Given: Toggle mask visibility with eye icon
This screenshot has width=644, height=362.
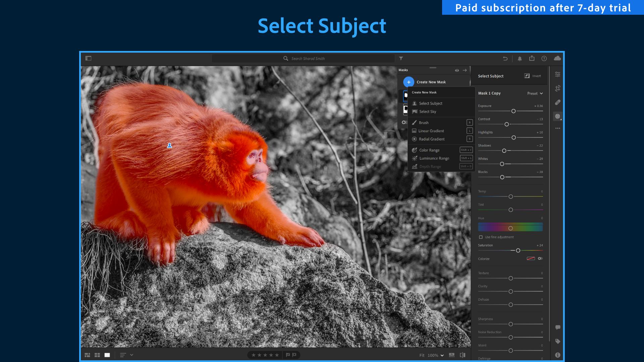Looking at the screenshot, I should pyautogui.click(x=457, y=70).
